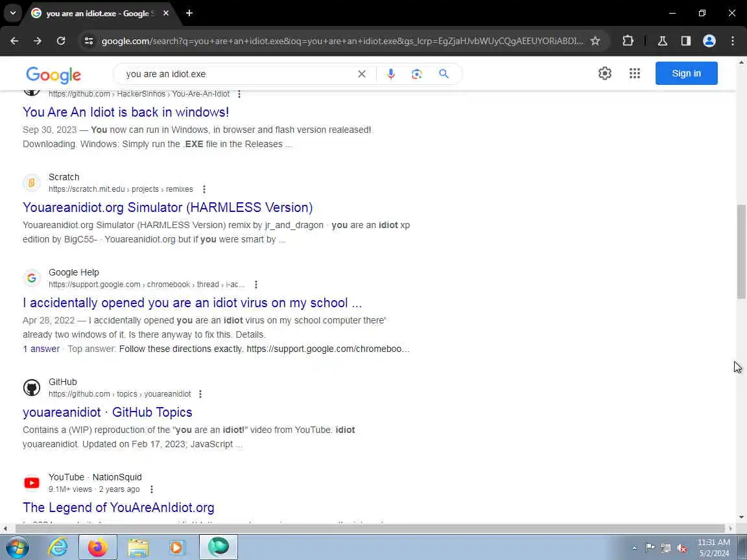The image size is (747, 560).
Task: Open Chrome Labs flask icon
Action: click(x=662, y=41)
